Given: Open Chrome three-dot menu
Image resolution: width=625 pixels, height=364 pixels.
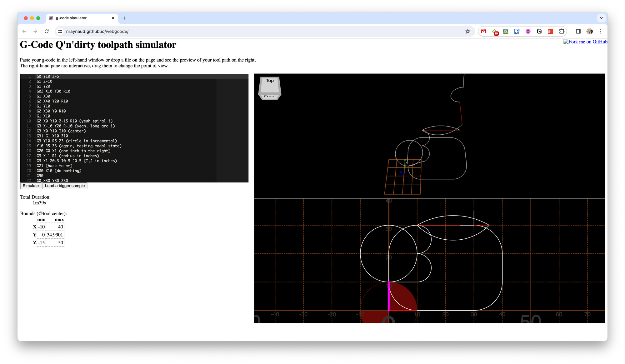Looking at the screenshot, I should coord(601,31).
